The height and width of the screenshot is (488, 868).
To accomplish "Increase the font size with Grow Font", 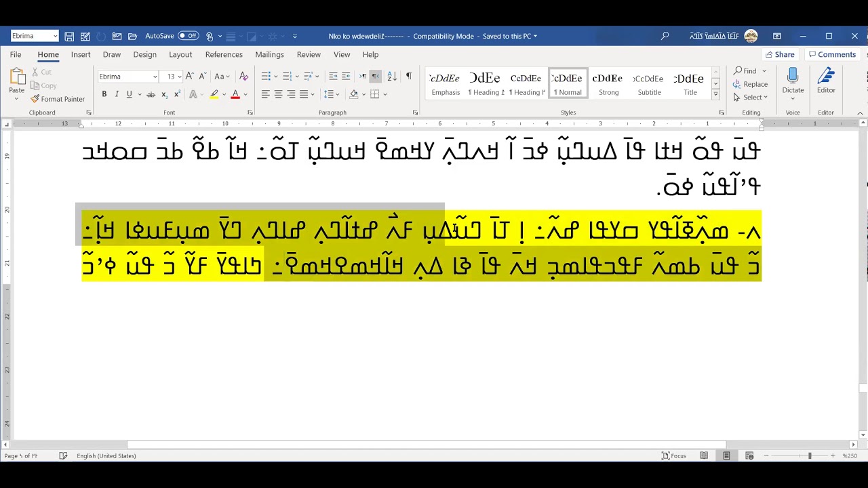I will click(x=190, y=77).
